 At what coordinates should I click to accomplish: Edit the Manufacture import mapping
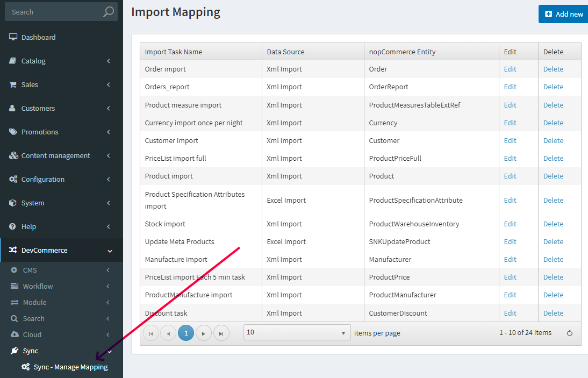[510, 259]
